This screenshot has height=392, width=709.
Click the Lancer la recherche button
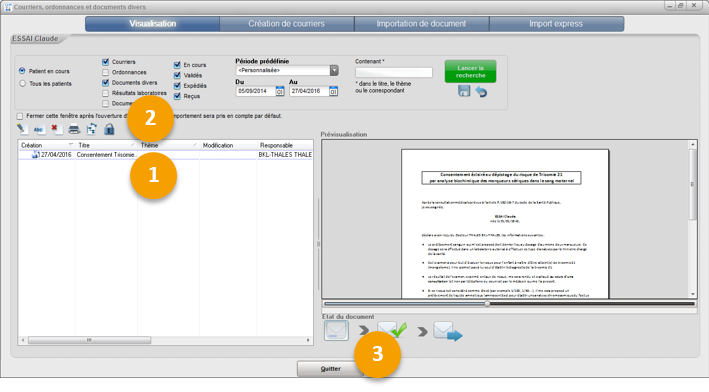click(470, 71)
